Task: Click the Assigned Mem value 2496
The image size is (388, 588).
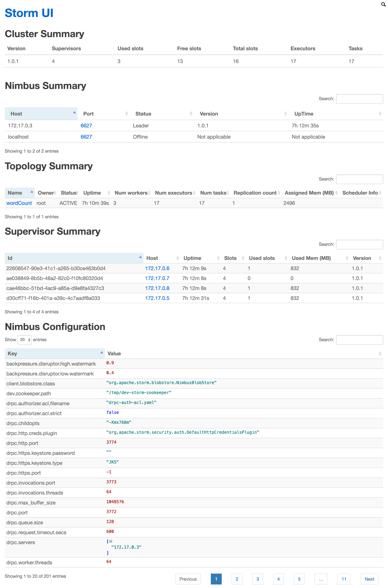Action: pyautogui.click(x=289, y=203)
